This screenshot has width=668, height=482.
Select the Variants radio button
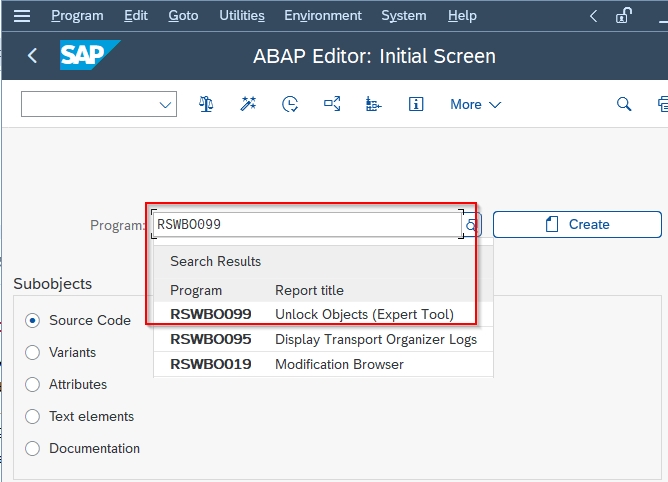click(x=32, y=352)
